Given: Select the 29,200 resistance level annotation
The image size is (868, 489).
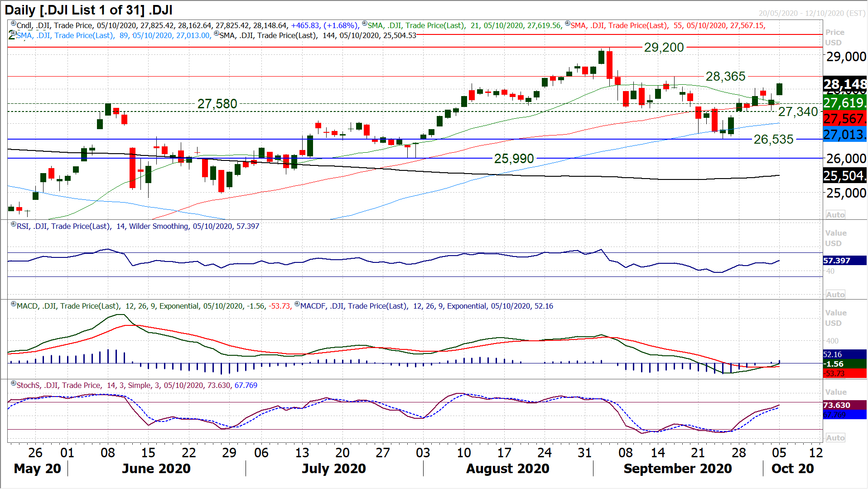Looking at the screenshot, I should [x=664, y=47].
